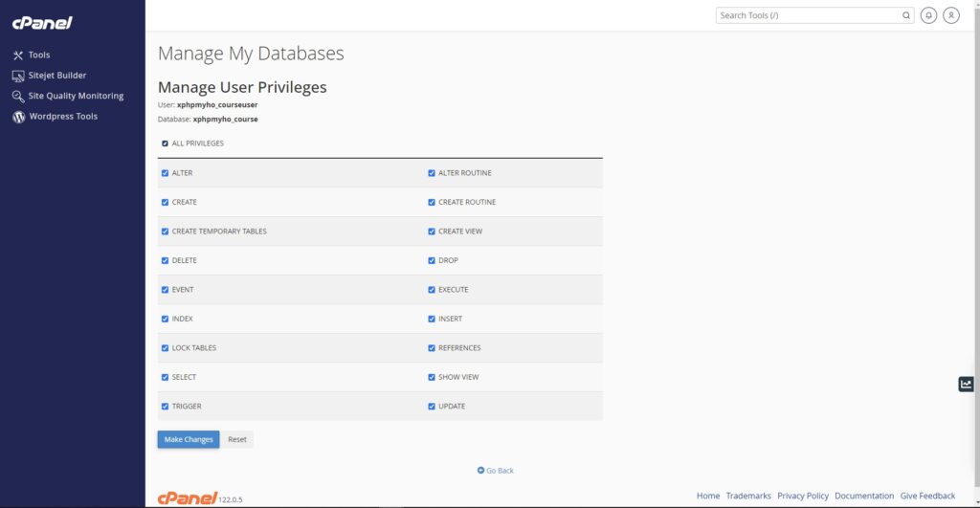Open the Documentation footer link
Image resolution: width=980 pixels, height=508 pixels.
864,496
